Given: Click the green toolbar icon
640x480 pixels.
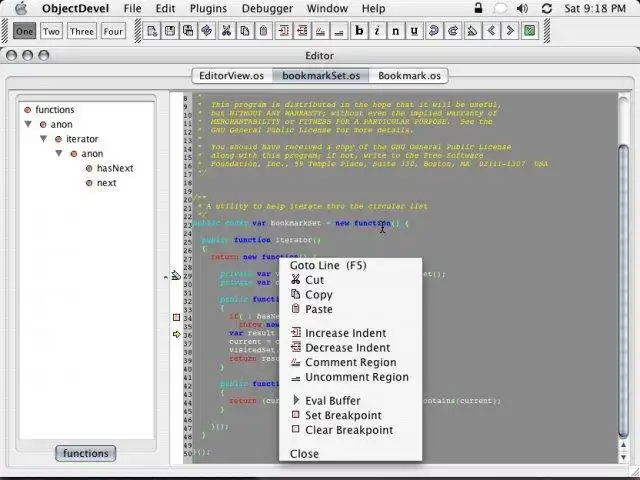Looking at the screenshot, I should pyautogui.click(x=529, y=31).
